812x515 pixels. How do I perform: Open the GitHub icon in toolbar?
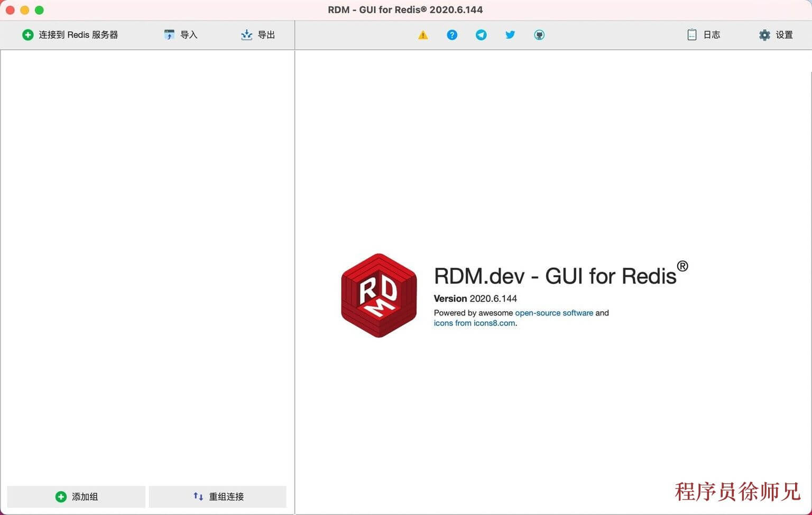point(539,35)
